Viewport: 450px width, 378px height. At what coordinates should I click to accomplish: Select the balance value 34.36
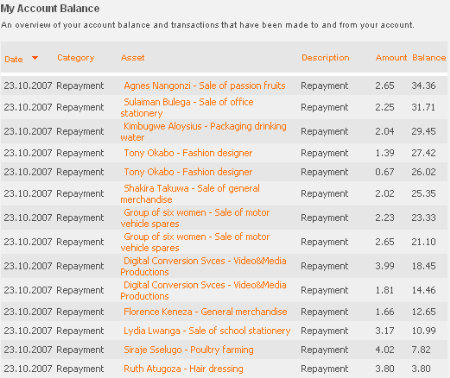[423, 86]
